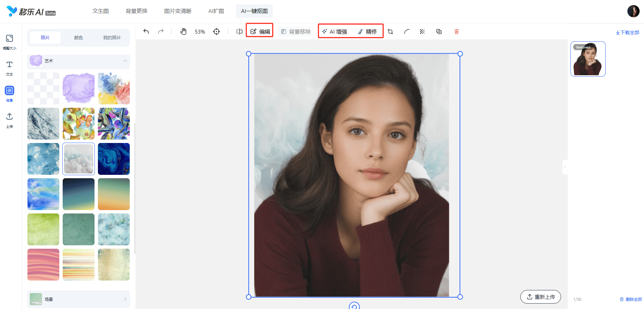Apply AI 增强 enhancement

[334, 32]
